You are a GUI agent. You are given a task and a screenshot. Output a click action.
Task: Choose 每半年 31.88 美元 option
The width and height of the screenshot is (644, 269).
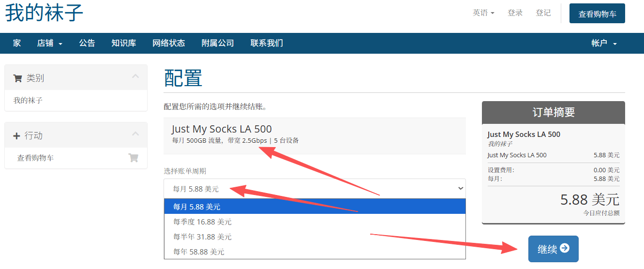[x=315, y=237]
